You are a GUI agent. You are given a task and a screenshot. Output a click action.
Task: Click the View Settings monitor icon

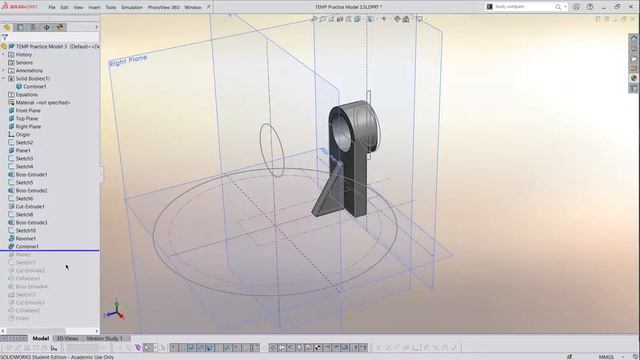click(x=420, y=19)
